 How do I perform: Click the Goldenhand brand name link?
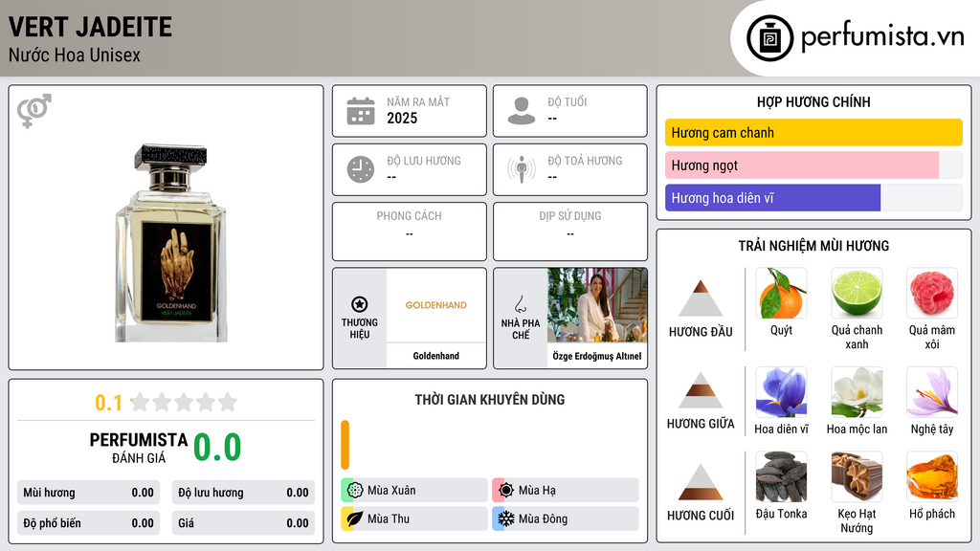tap(436, 356)
